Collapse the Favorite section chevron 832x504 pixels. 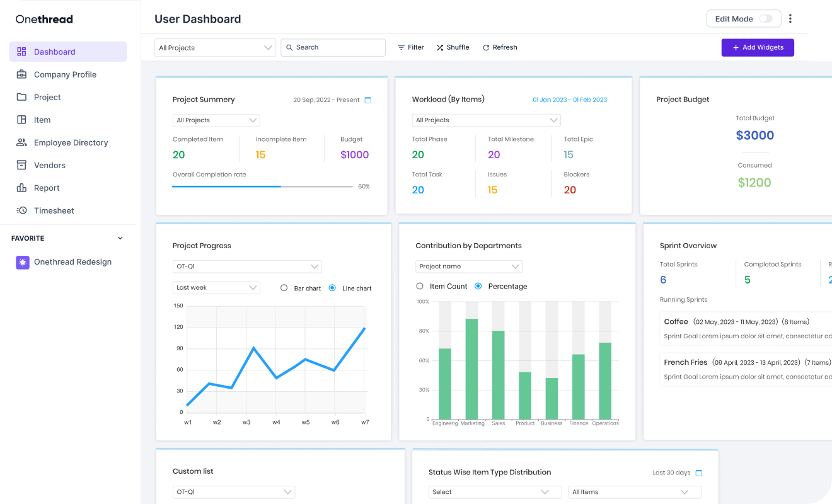pyautogui.click(x=120, y=238)
